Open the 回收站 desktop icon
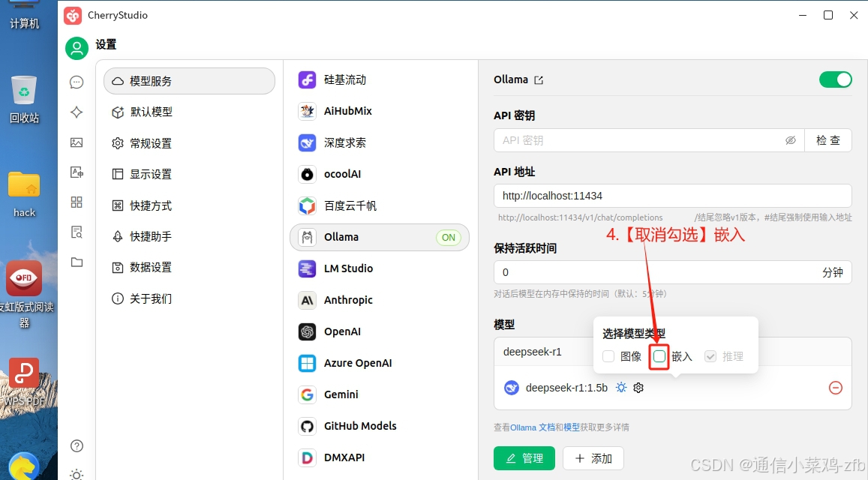Screen dimensions: 868x480 [x=24, y=100]
